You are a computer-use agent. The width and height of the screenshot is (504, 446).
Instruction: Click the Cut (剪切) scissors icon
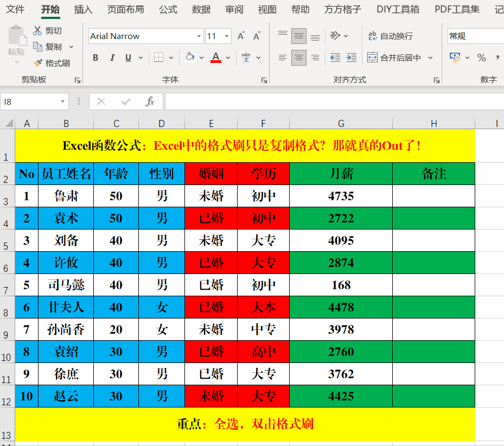(x=37, y=30)
